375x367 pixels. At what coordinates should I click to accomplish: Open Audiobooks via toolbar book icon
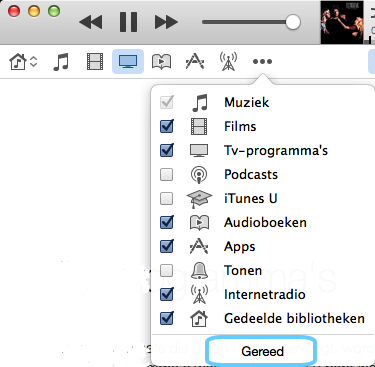coord(161,62)
